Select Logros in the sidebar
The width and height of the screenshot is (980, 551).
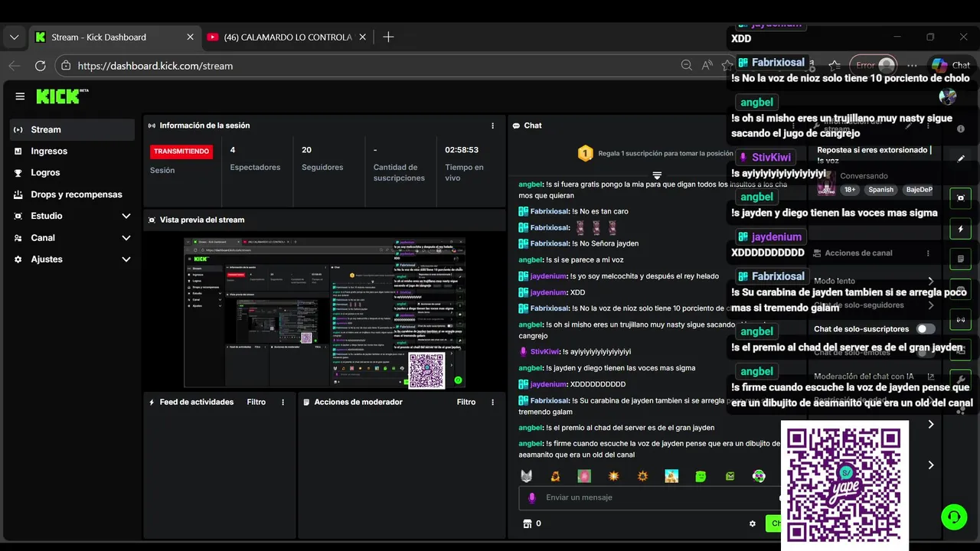[72, 173]
